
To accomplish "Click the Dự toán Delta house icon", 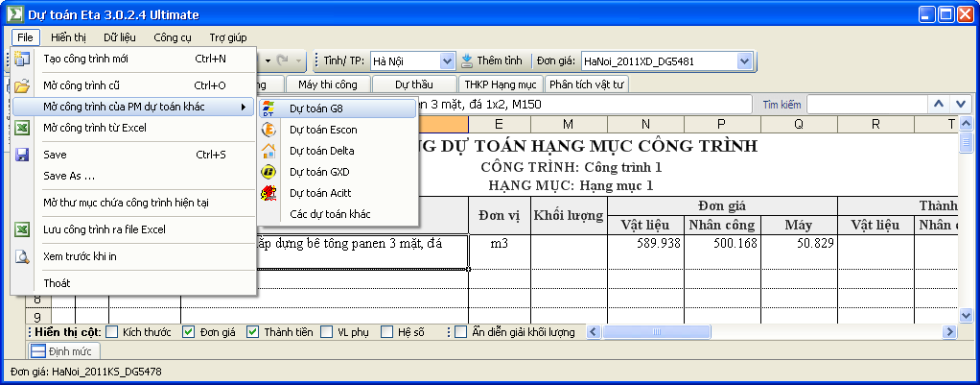I will (269, 151).
